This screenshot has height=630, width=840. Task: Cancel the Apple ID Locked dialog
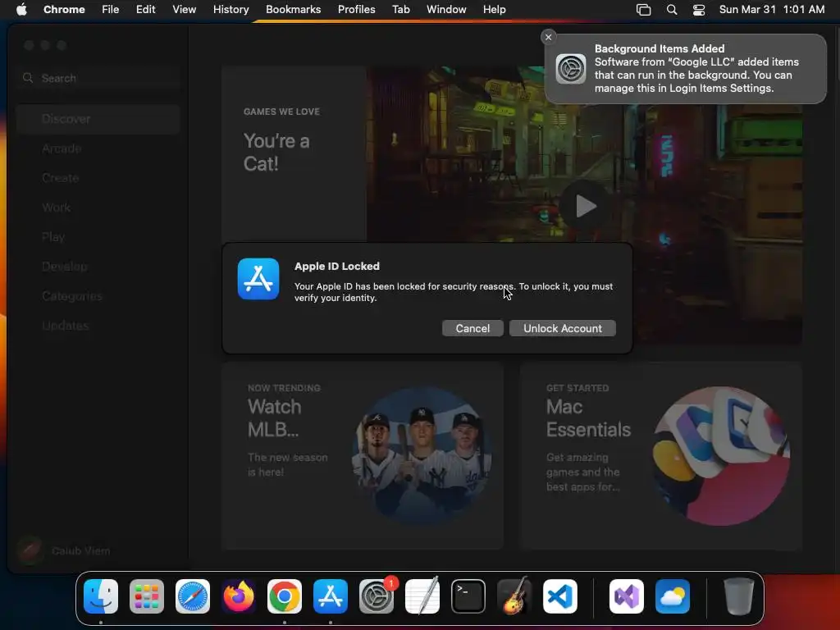pyautogui.click(x=472, y=328)
